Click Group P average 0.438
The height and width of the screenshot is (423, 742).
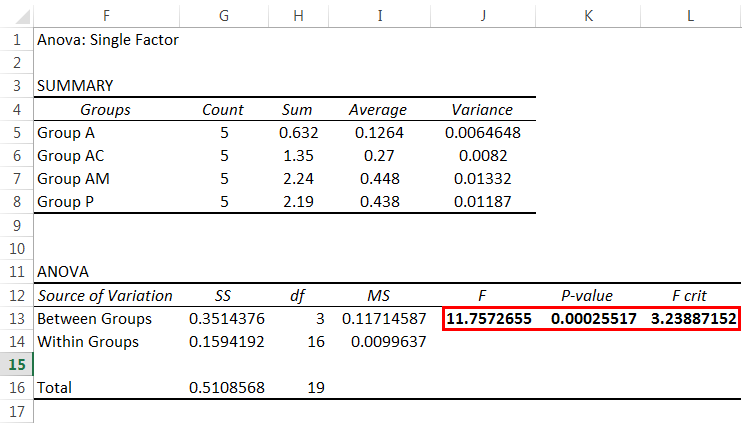click(380, 202)
